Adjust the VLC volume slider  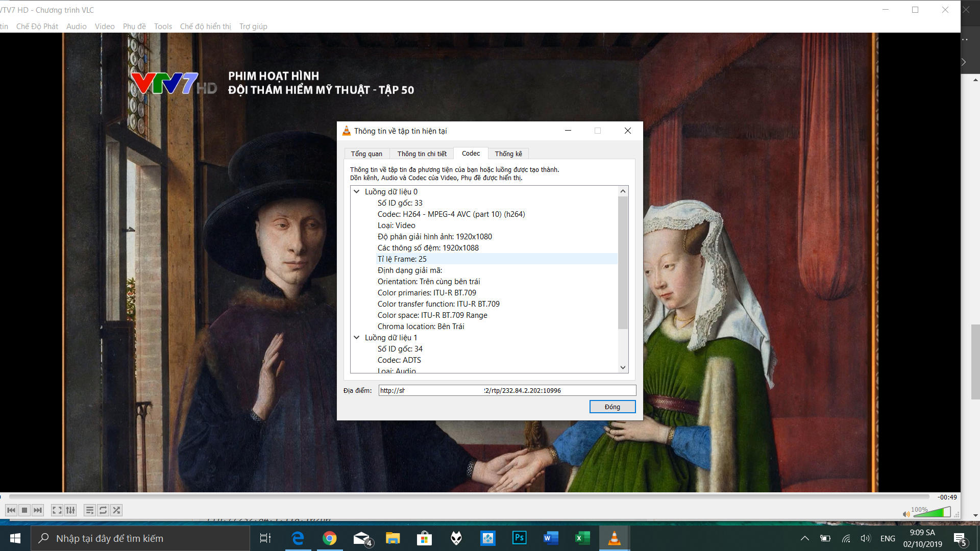click(x=932, y=512)
